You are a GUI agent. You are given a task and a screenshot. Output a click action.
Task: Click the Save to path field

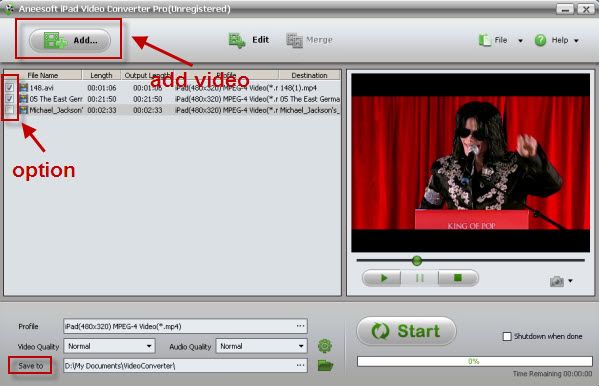pos(185,366)
